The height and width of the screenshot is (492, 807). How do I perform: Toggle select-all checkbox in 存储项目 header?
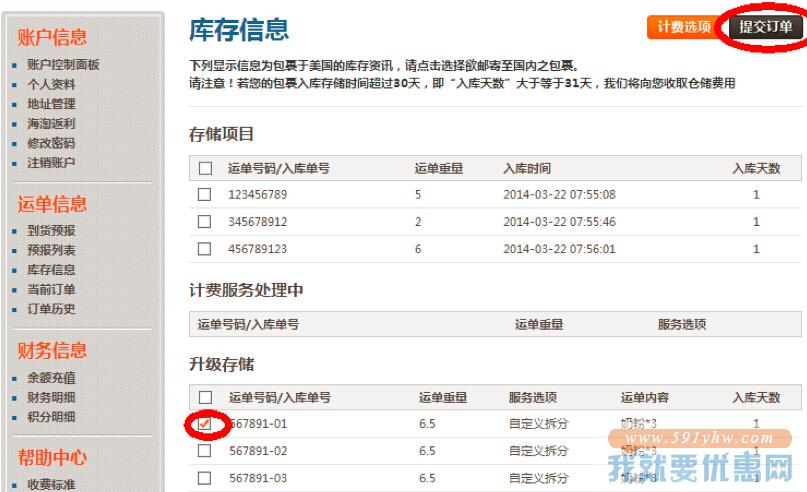pyautogui.click(x=205, y=168)
